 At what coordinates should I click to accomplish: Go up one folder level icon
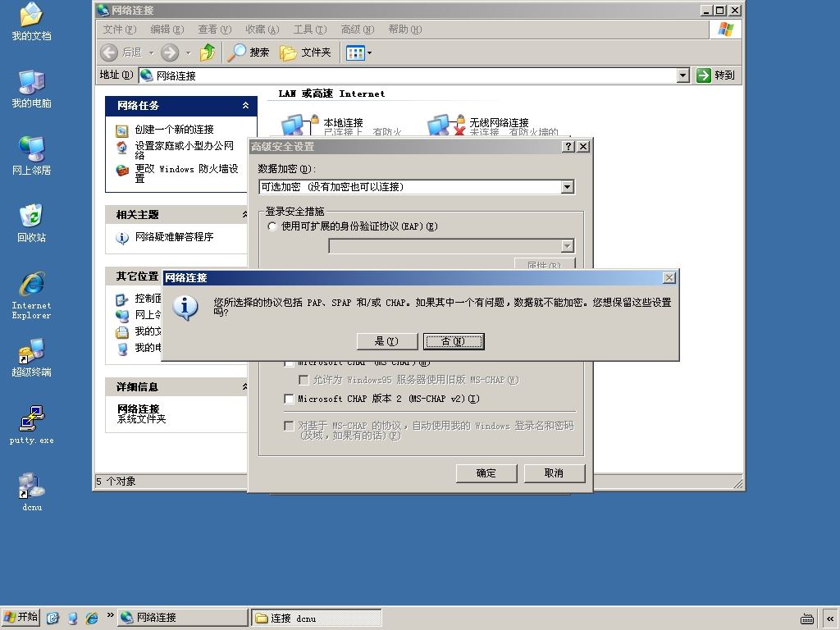208,52
